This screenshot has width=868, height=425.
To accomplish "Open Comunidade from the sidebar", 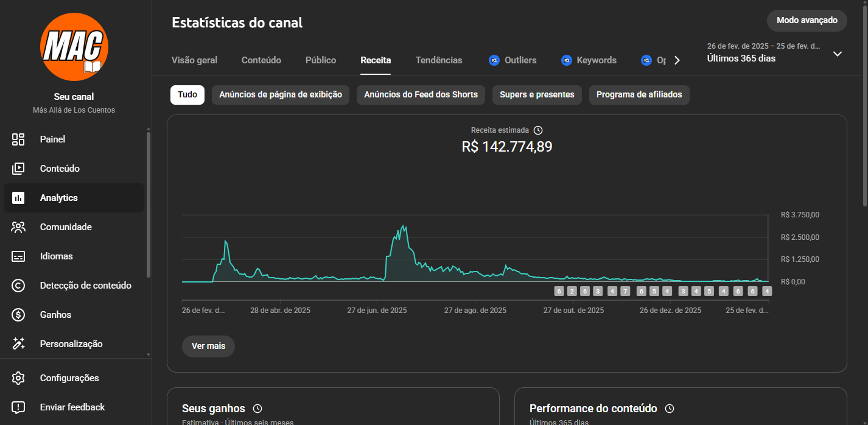I will pos(74,227).
